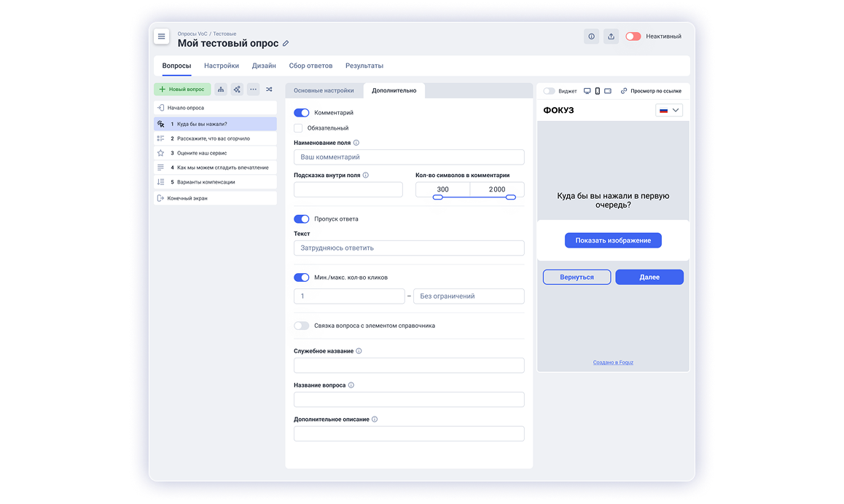Open the hamburger menu
The image size is (844, 504).
click(162, 37)
